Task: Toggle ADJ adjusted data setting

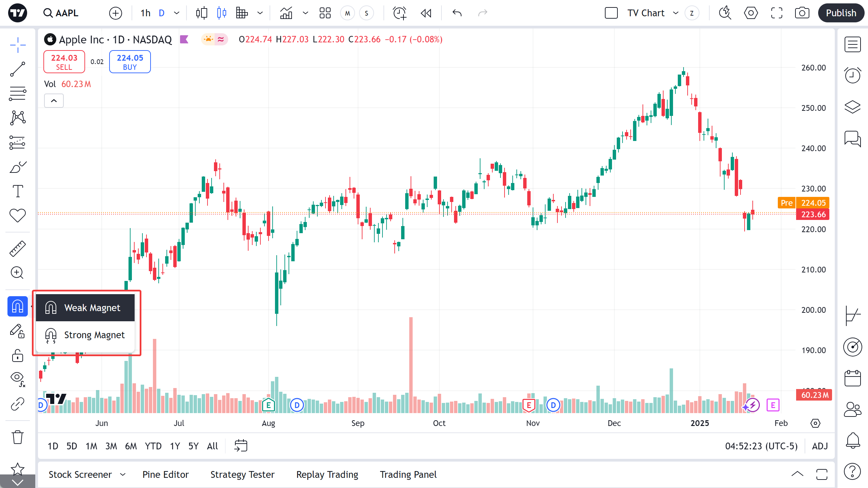Action: click(x=820, y=446)
